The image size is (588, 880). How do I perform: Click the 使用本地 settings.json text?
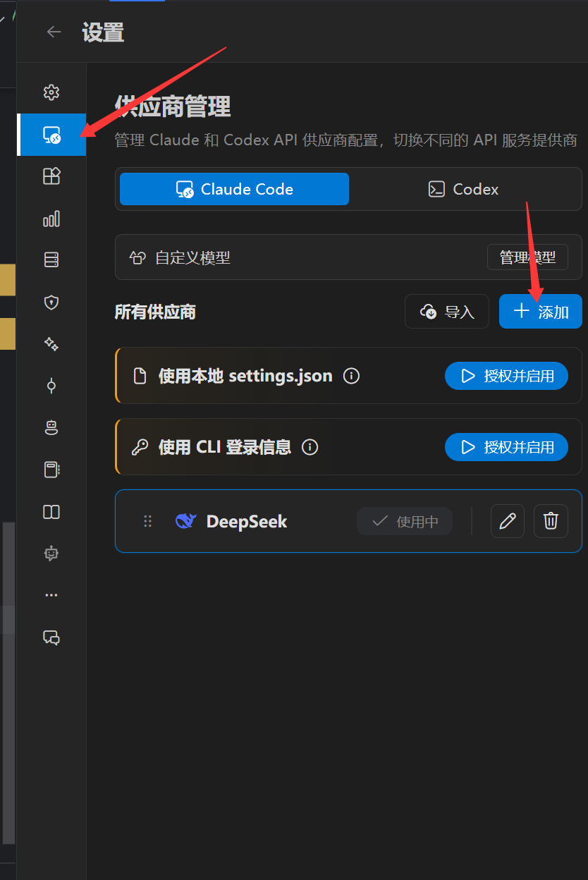(245, 376)
